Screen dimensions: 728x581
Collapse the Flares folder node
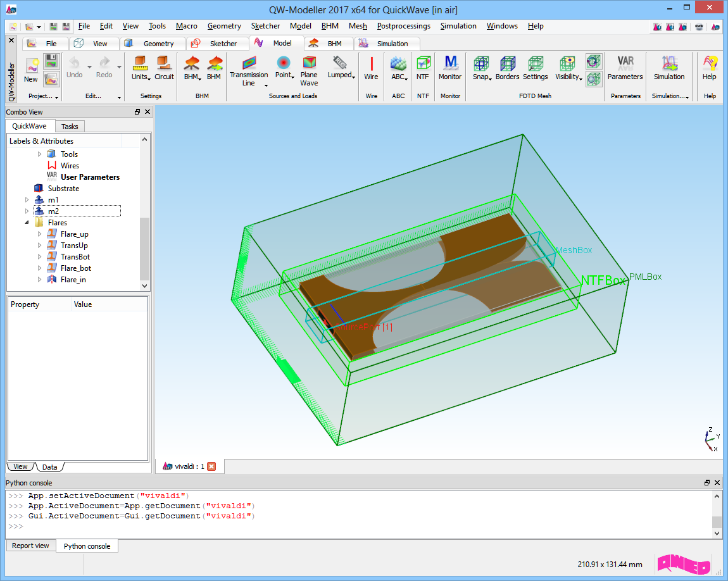[27, 222]
